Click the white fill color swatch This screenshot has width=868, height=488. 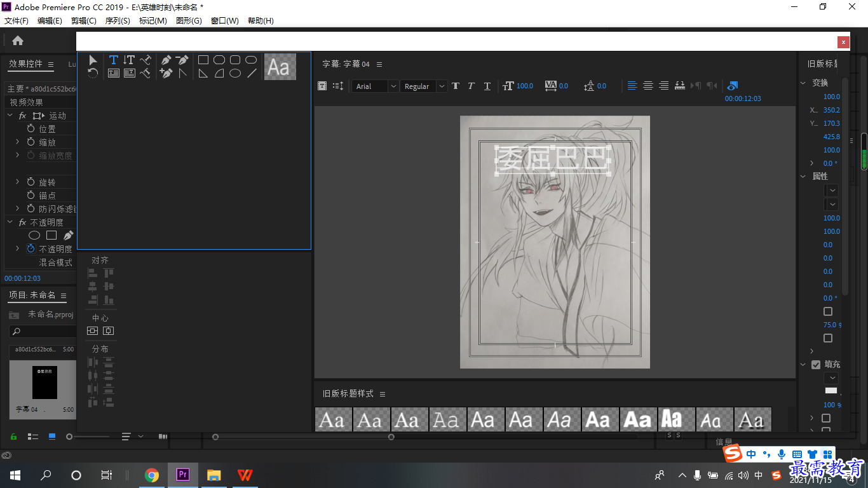click(x=831, y=391)
